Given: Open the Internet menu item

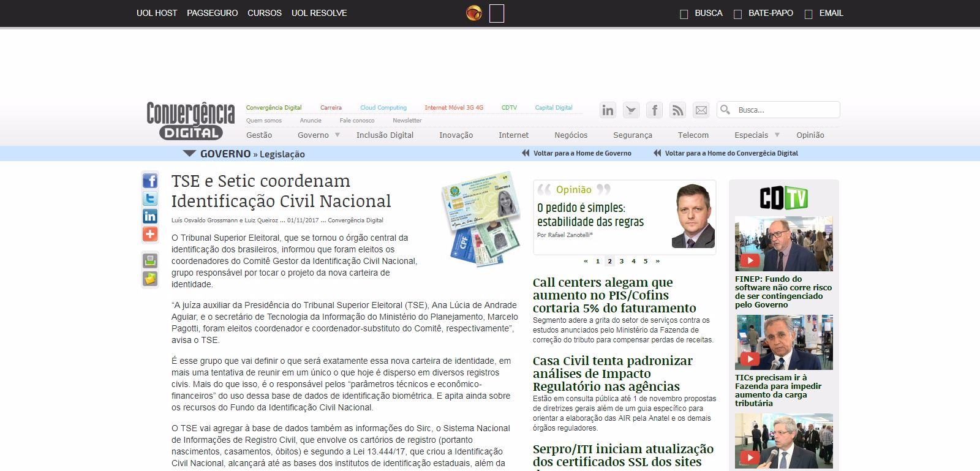Looking at the screenshot, I should (x=514, y=135).
